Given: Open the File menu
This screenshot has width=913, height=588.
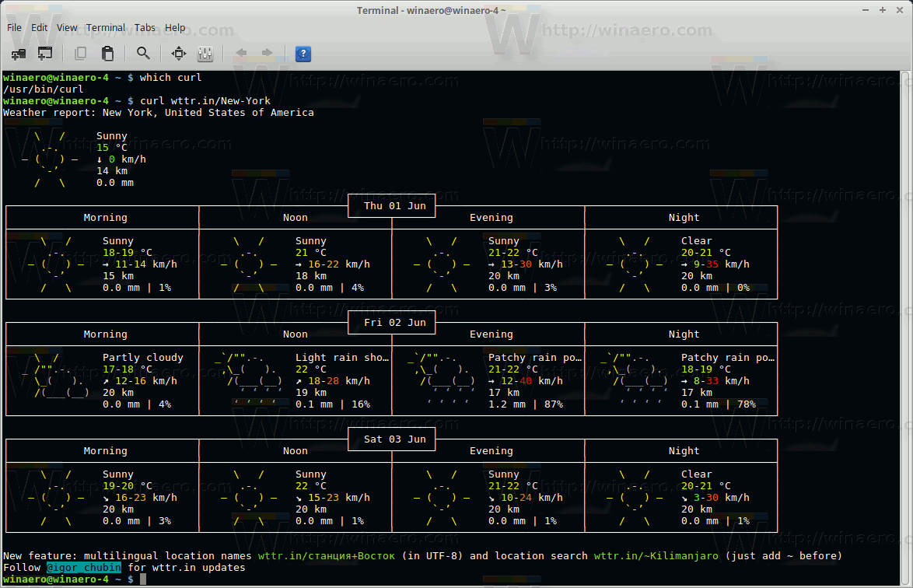Looking at the screenshot, I should 13,27.
